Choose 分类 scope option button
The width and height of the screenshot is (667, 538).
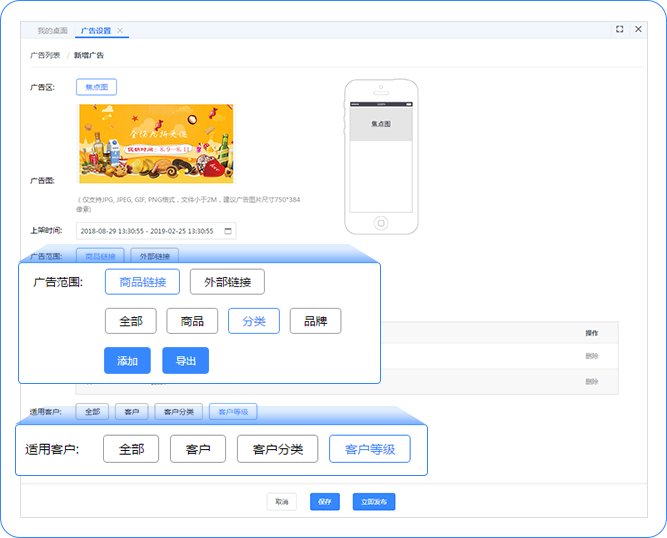[254, 321]
